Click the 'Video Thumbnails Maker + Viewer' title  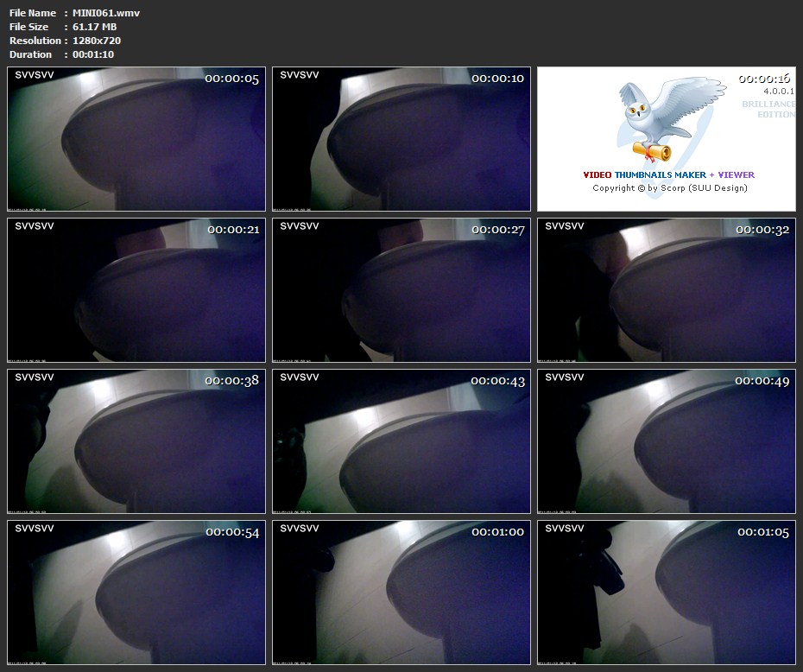[x=669, y=174]
